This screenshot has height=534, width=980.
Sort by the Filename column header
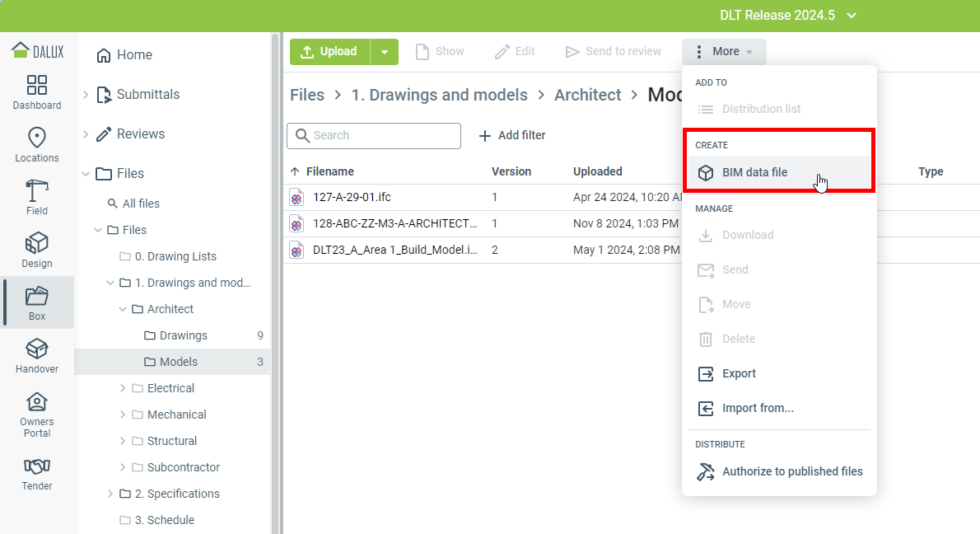[x=329, y=171]
